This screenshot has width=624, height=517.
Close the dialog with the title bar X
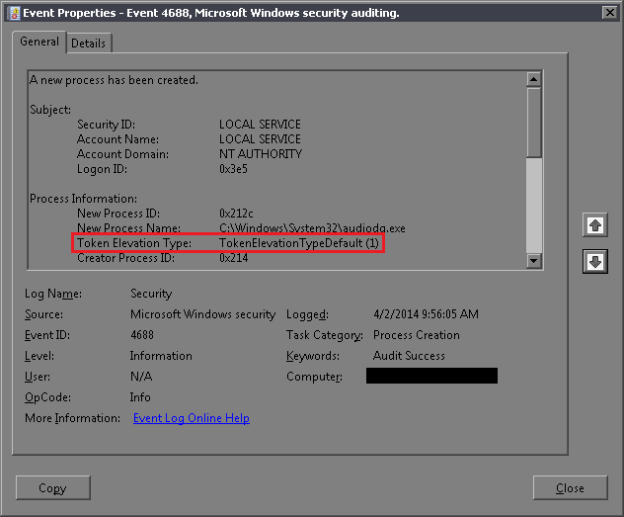608,12
